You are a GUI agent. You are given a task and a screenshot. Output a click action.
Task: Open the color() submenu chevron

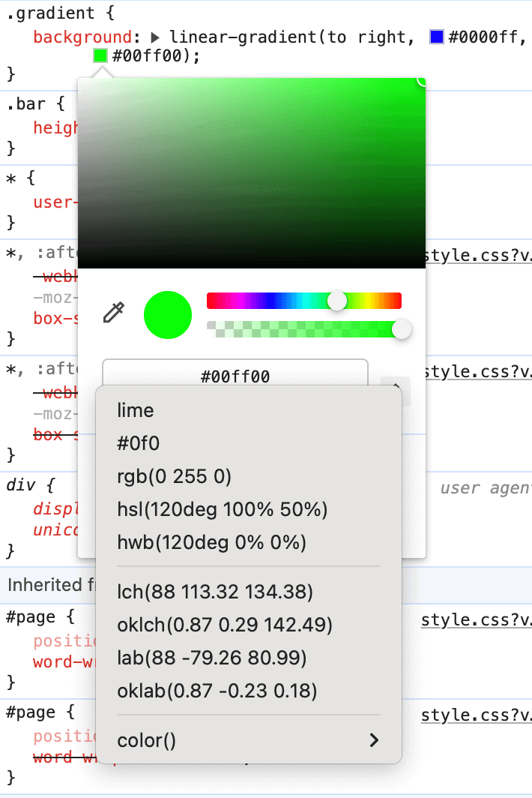pyautogui.click(x=374, y=740)
